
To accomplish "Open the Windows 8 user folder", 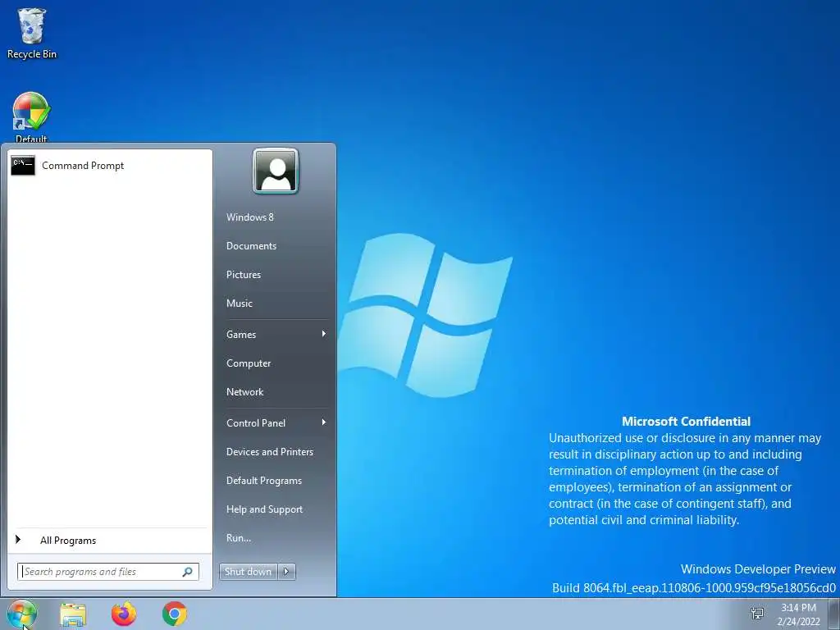I will pyautogui.click(x=249, y=217).
